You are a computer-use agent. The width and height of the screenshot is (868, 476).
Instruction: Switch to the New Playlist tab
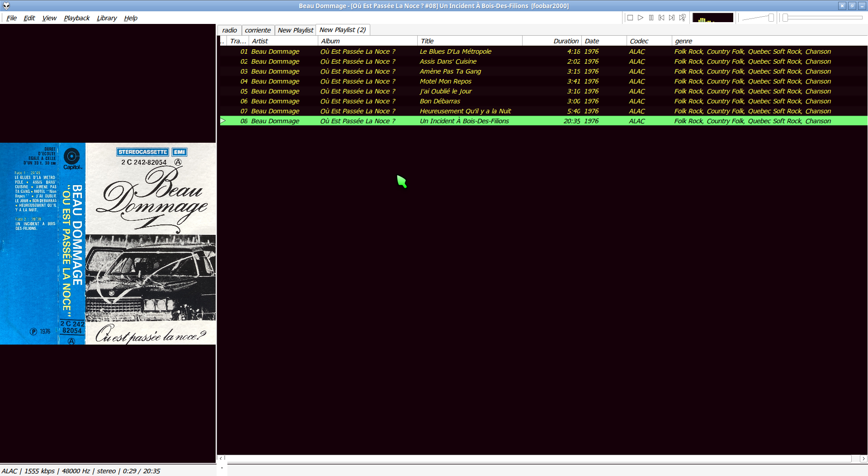pos(295,30)
